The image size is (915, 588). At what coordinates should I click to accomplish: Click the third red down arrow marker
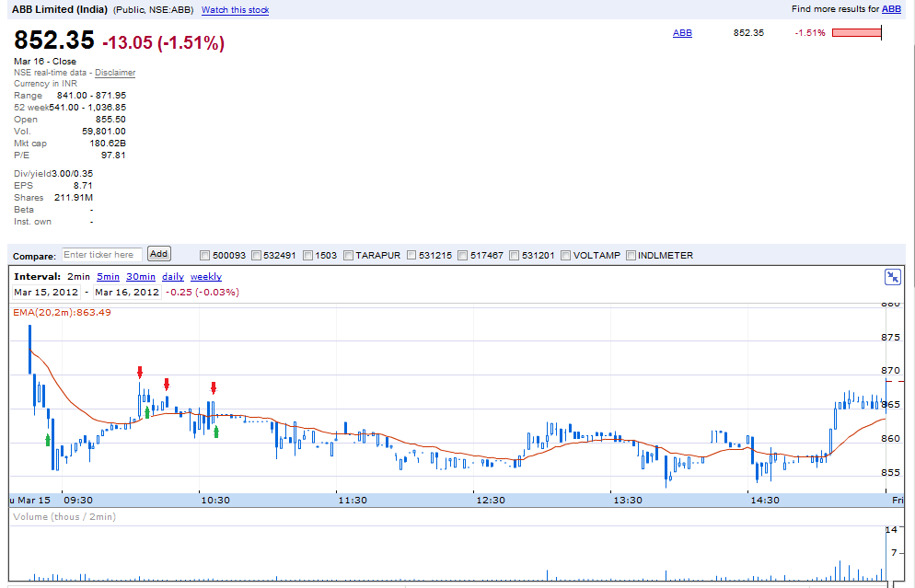coord(214,388)
